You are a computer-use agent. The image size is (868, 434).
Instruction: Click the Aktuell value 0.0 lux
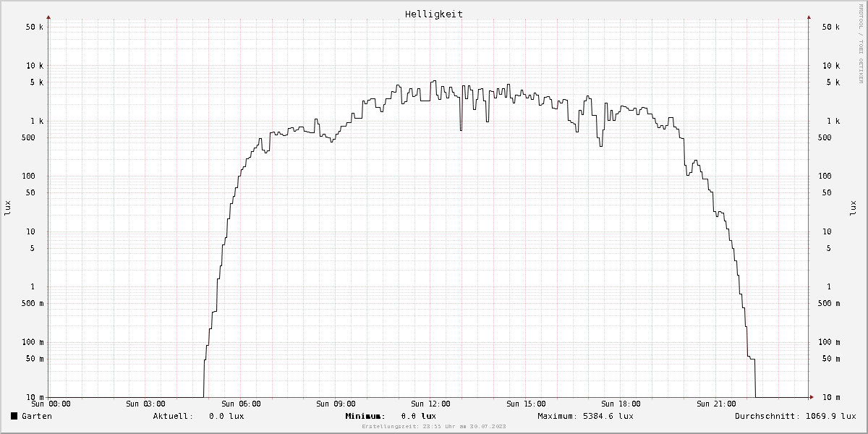tap(226, 416)
